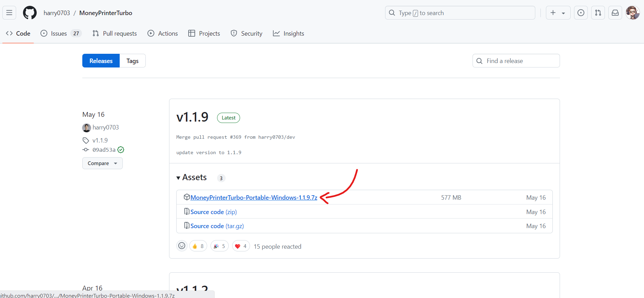Click the 577 MB file size
This screenshot has height=298, width=644.
tap(451, 198)
